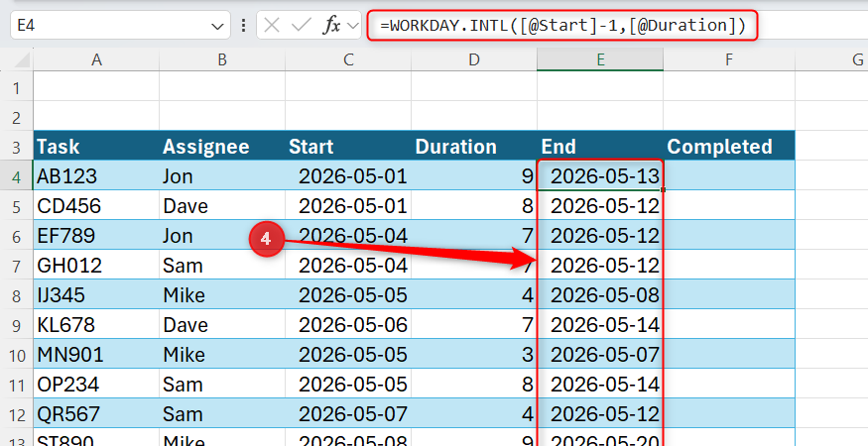Screen dimensions: 868x446
Task: Select column A header
Action: point(96,59)
